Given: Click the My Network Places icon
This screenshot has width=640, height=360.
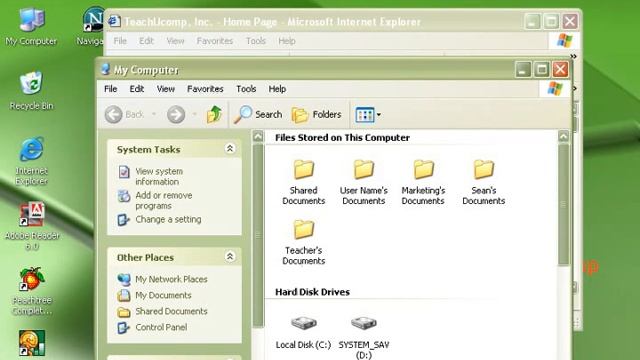Looking at the screenshot, I should 124,279.
